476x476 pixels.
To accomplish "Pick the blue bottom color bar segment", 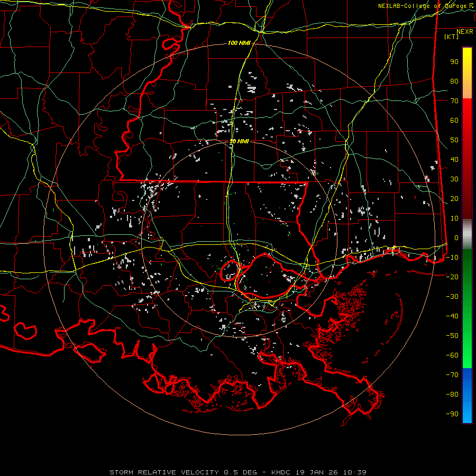I will pyautogui.click(x=467, y=395).
